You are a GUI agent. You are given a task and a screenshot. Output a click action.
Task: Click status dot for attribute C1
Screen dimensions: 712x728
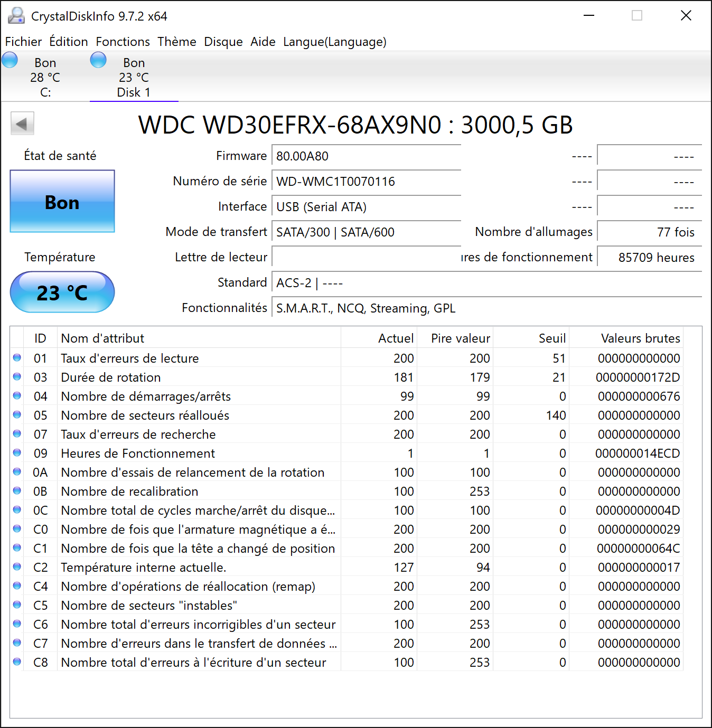17,548
